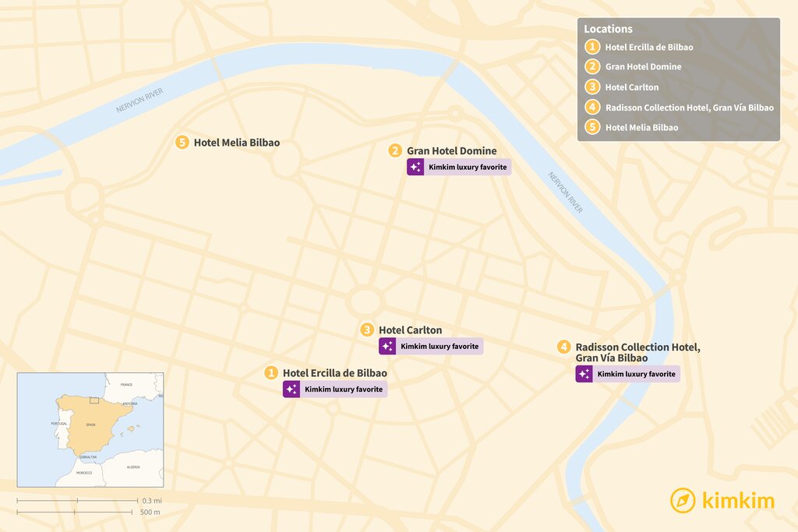Click the sparkle icon under Hotel Carlton
The image size is (798, 532).
pyautogui.click(x=387, y=346)
